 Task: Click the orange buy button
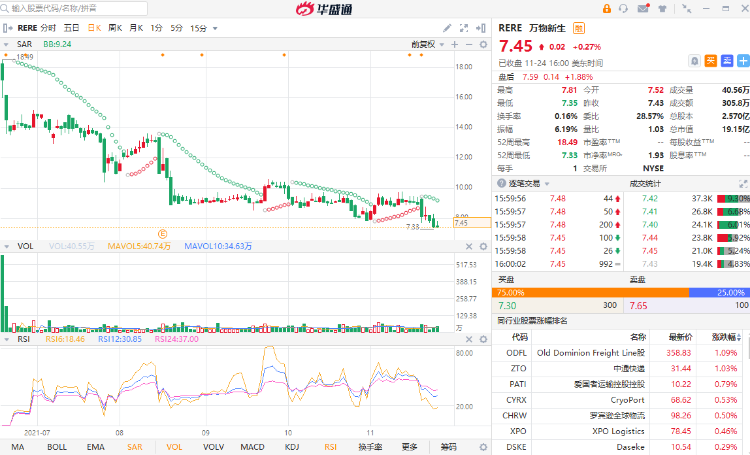coord(711,61)
